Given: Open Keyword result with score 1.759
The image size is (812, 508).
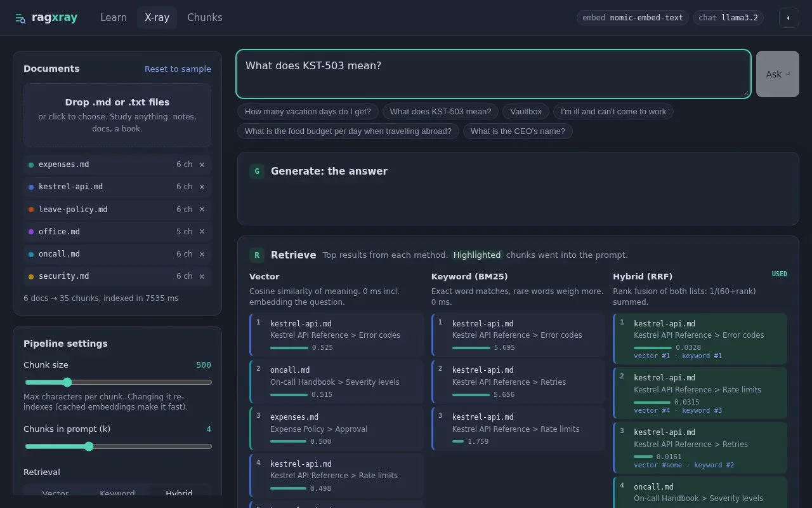Looking at the screenshot, I should [518, 429].
